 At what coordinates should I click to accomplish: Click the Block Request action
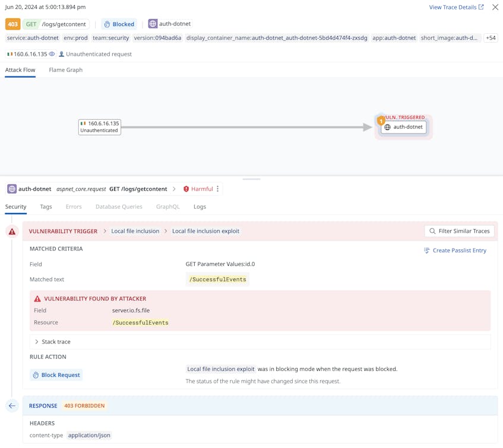click(x=56, y=374)
